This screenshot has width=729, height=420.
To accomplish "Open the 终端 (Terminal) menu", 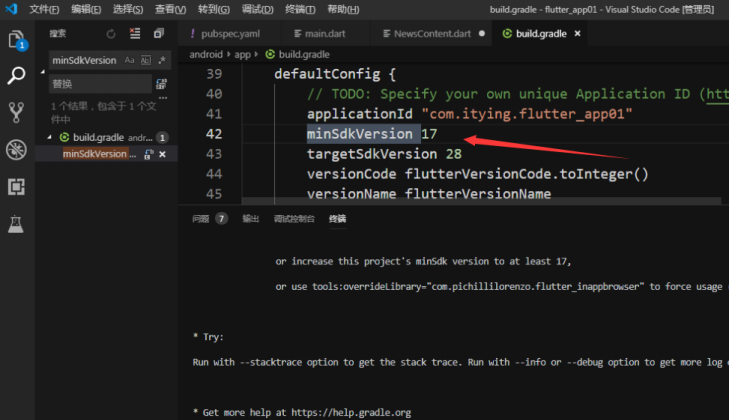I will click(300, 9).
